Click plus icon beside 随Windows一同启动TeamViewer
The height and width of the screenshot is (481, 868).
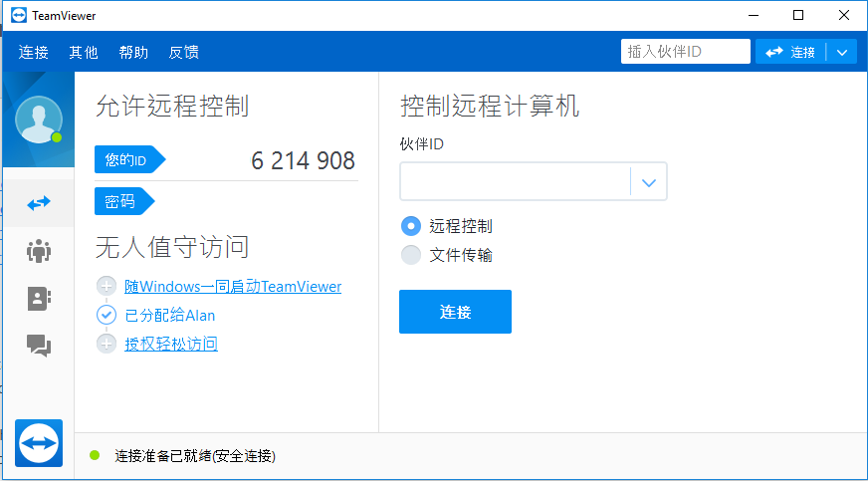tap(107, 287)
